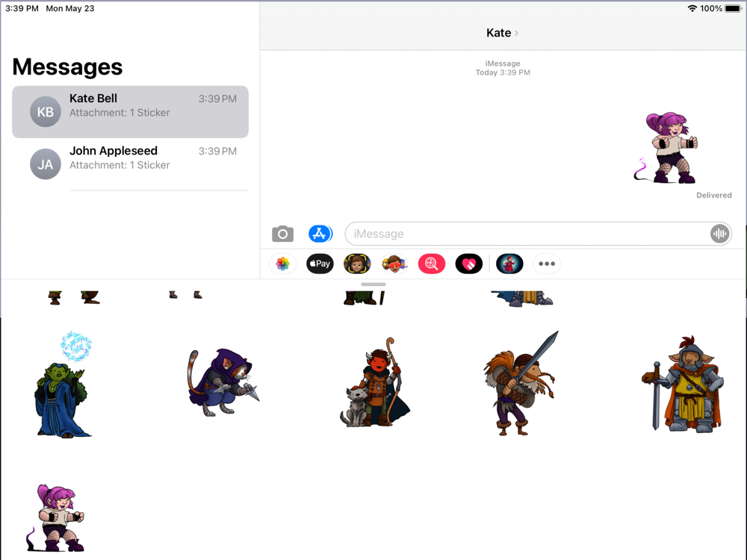The height and width of the screenshot is (560, 747).
Task: Open the Digital Touch heart icon
Action: (x=469, y=264)
